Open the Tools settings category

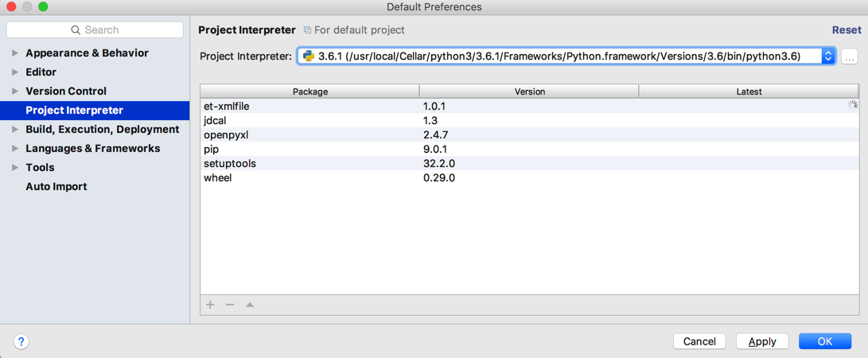click(40, 167)
